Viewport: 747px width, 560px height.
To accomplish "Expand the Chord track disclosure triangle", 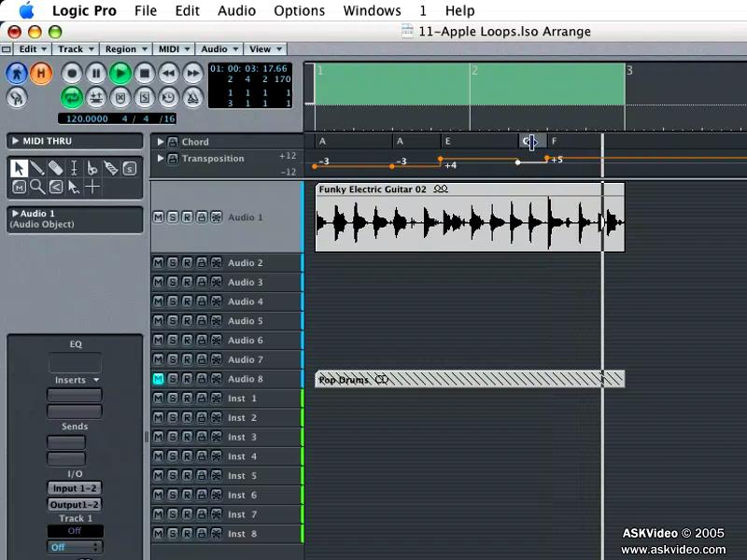I will [x=161, y=142].
